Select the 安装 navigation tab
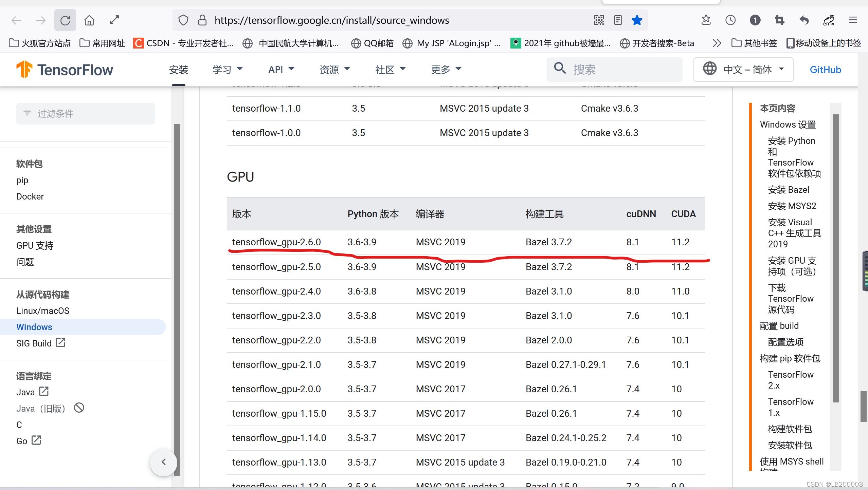This screenshot has height=490, width=868. point(178,70)
